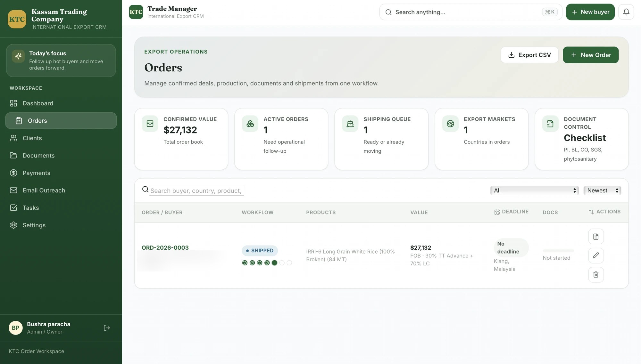Viewport: 641px width, 364px height.
Task: Open Tasks from the sidebar
Action: coord(61,208)
